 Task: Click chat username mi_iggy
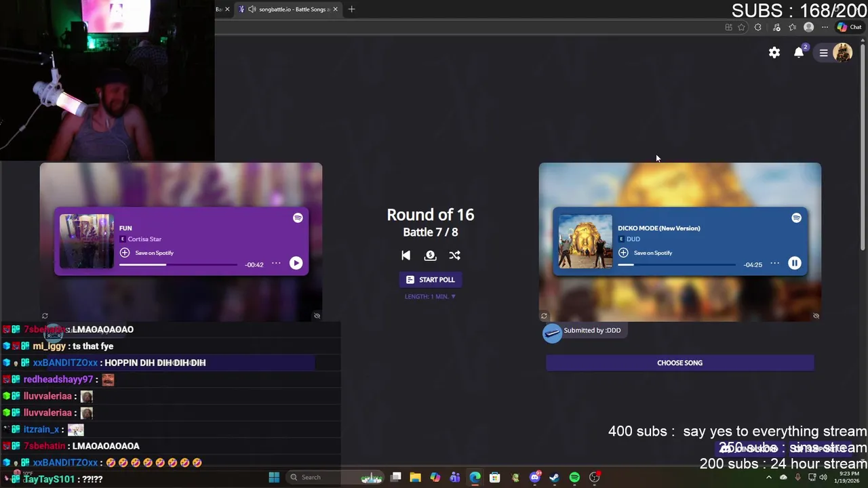click(49, 346)
